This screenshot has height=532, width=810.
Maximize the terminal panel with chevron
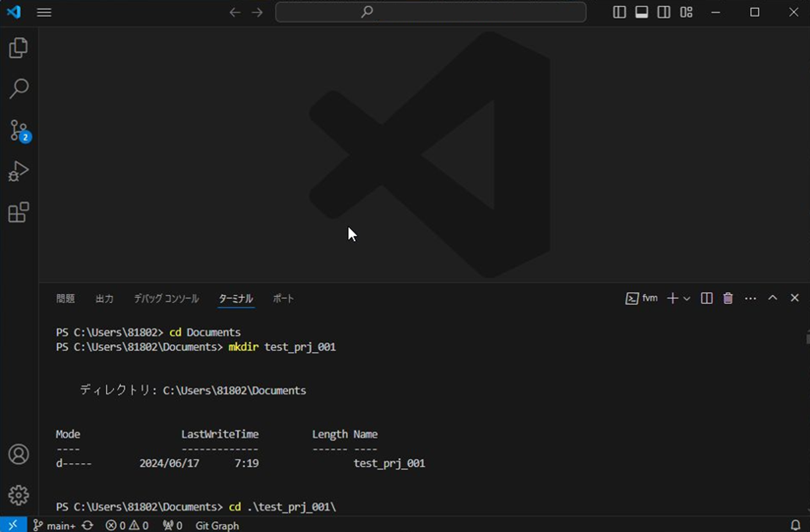click(x=773, y=297)
